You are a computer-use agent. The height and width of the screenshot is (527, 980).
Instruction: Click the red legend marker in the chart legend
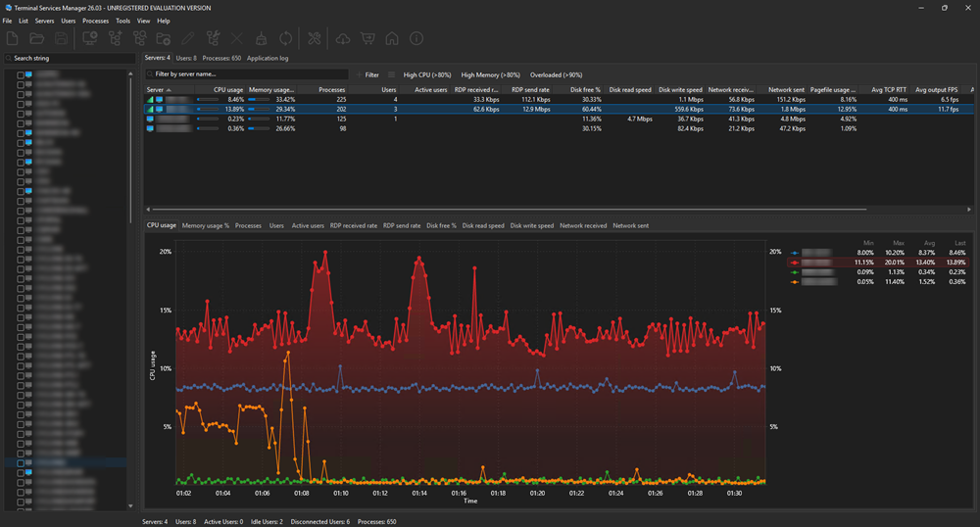pyautogui.click(x=795, y=263)
